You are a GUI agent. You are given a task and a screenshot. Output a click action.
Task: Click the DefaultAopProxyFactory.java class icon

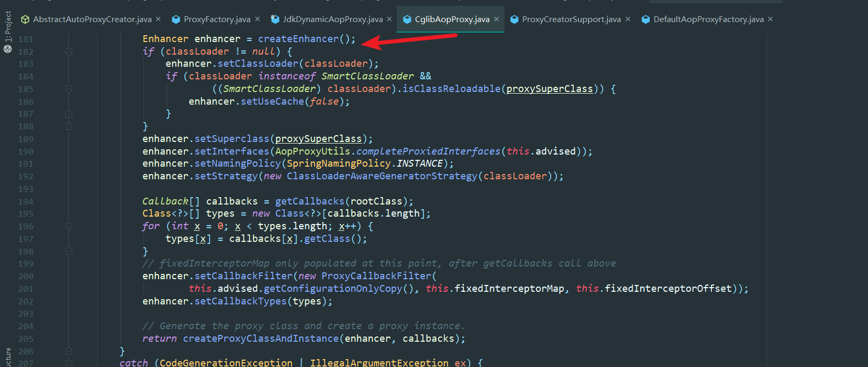[646, 19]
